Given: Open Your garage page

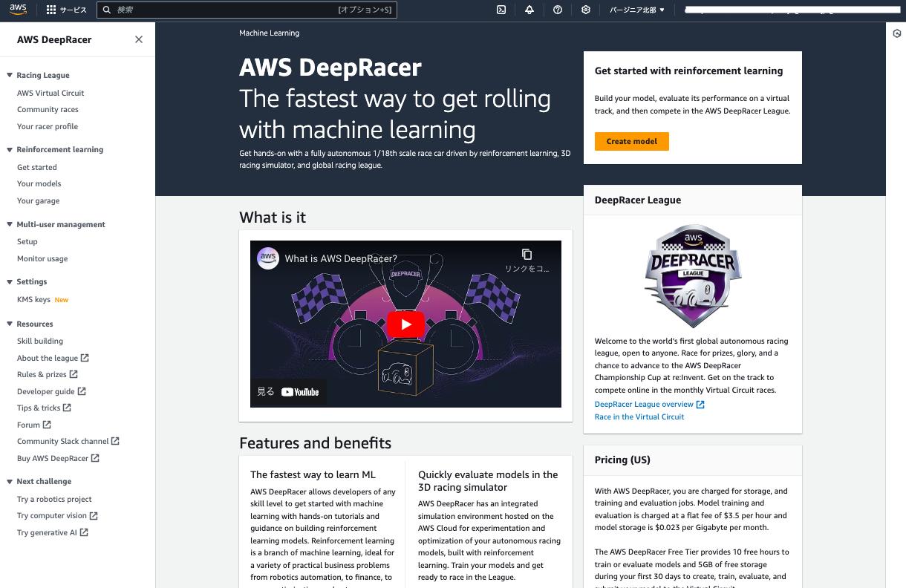Looking at the screenshot, I should pos(39,200).
